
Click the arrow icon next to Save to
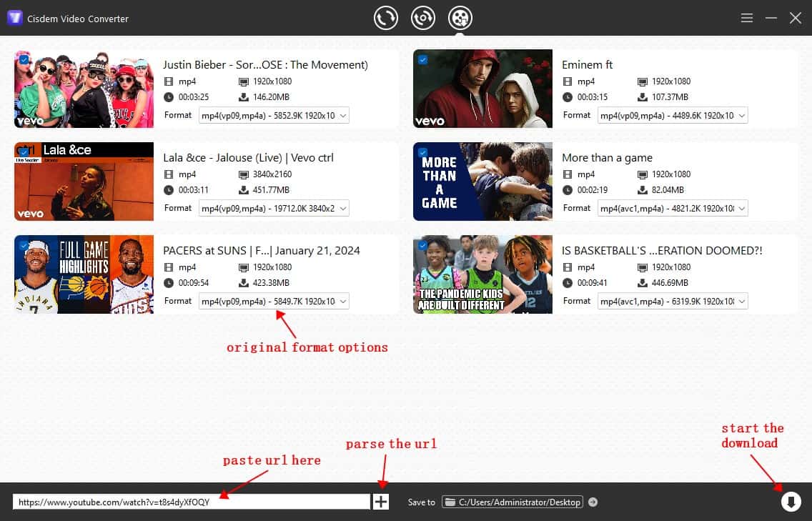593,502
